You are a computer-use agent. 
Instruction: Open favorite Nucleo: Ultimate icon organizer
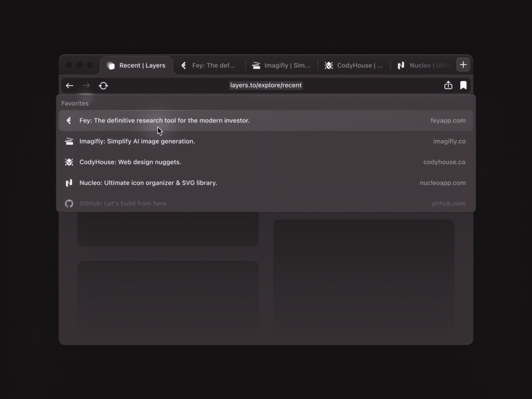266,183
